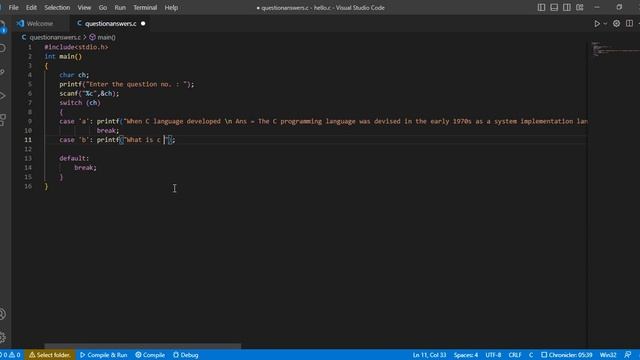
Task: Open the Go menu
Action: (102, 7)
